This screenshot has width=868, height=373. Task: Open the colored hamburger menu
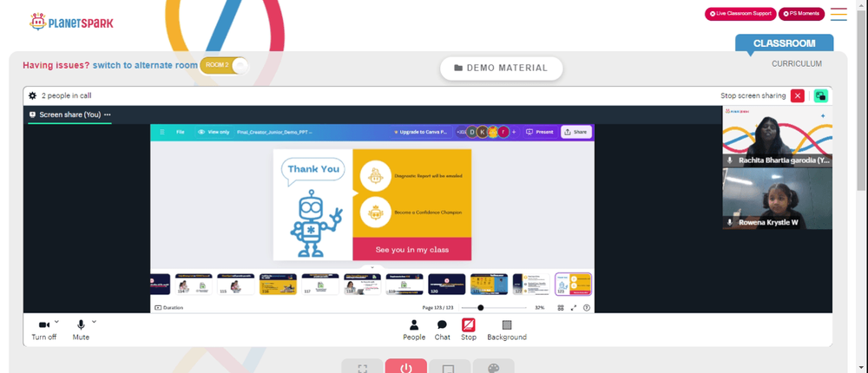[838, 15]
